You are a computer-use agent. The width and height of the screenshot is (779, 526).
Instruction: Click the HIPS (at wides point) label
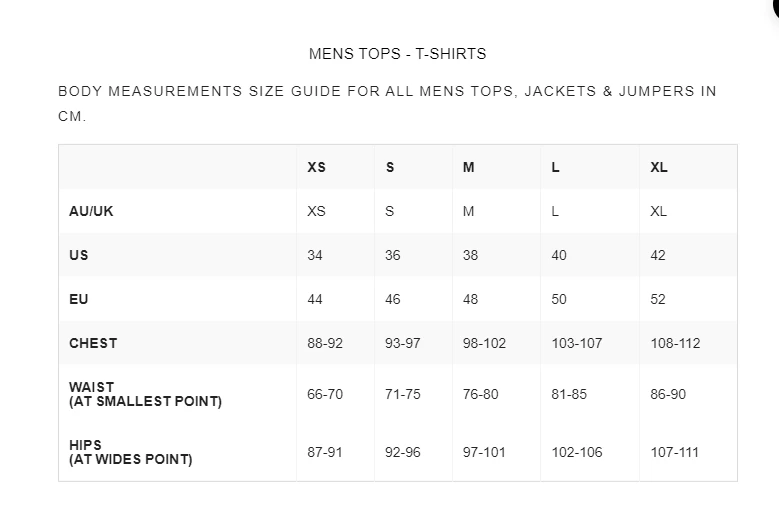click(130, 452)
